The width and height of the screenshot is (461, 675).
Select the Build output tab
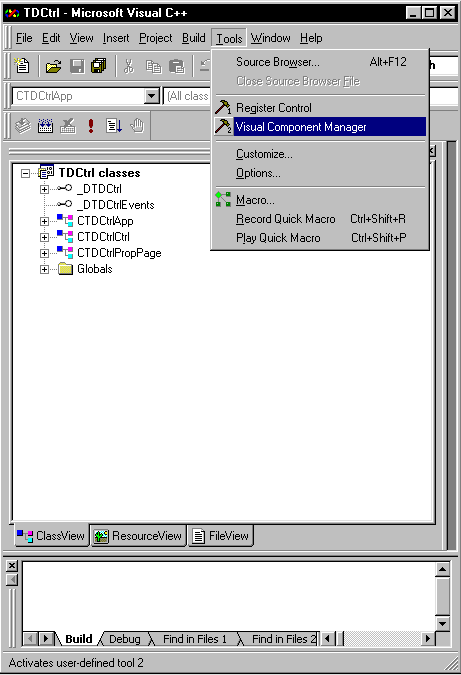[x=79, y=639]
